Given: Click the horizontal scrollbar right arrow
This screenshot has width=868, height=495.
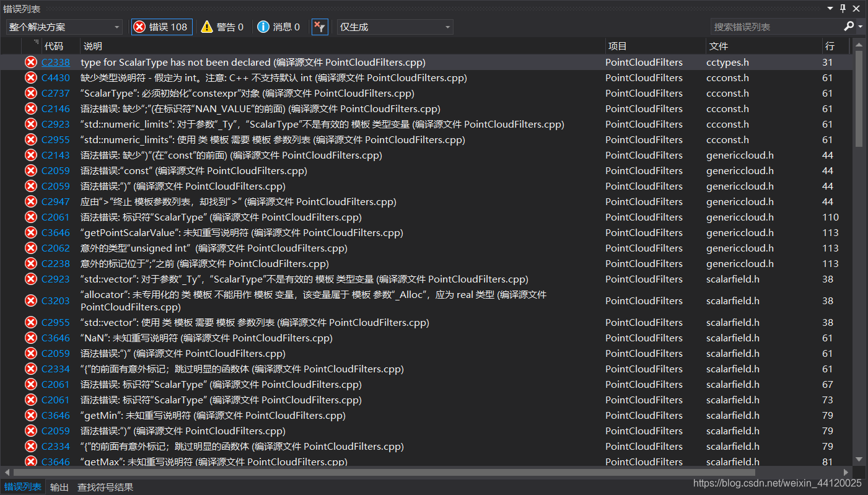Looking at the screenshot, I should coord(846,472).
